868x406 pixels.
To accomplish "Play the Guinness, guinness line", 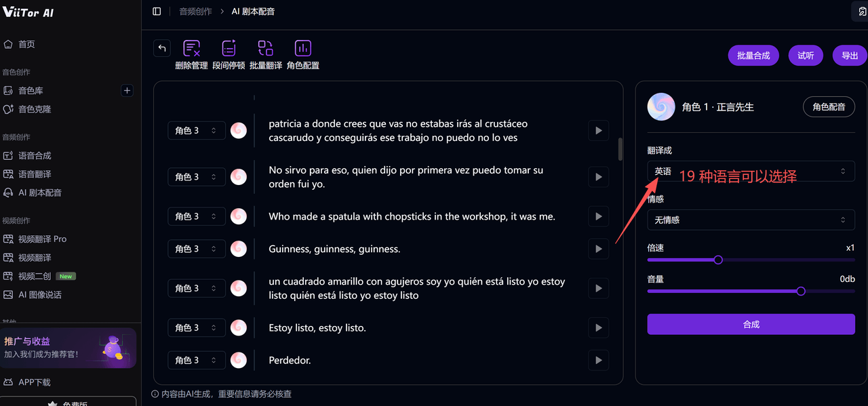I will (598, 249).
